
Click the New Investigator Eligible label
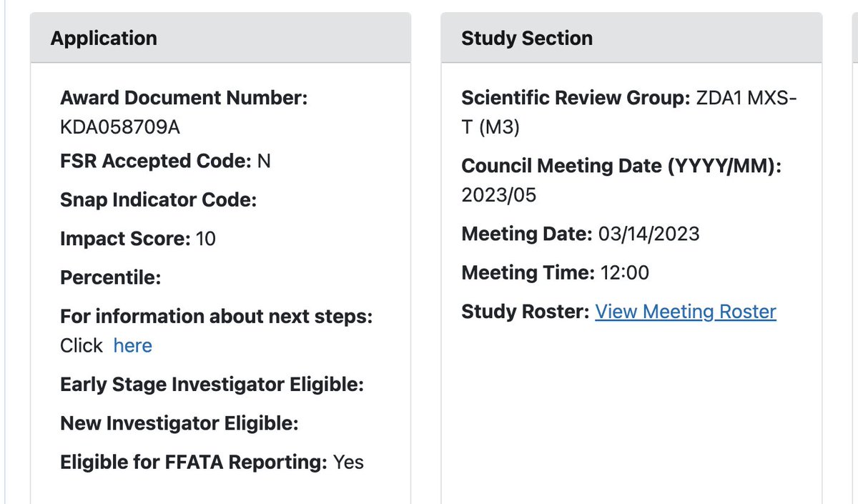click(x=179, y=423)
